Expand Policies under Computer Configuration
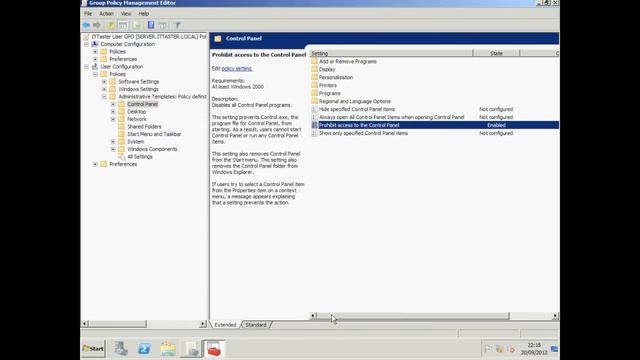 click(x=95, y=52)
